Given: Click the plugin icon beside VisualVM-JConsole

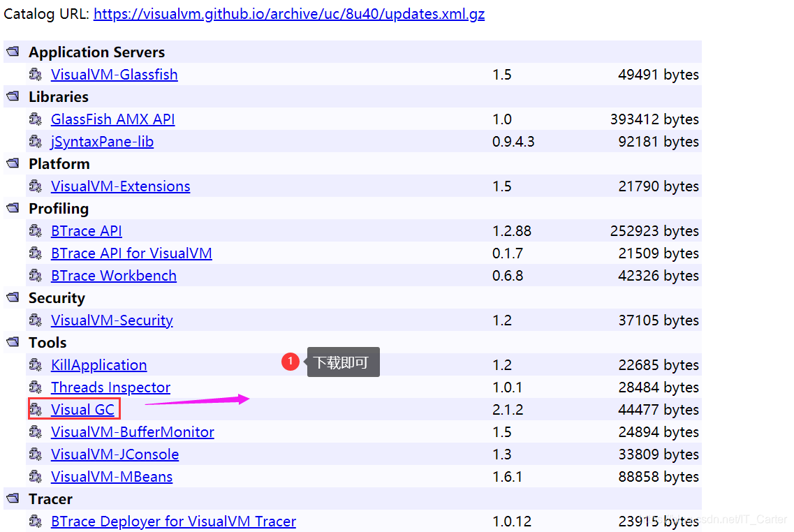Looking at the screenshot, I should pos(36,454).
